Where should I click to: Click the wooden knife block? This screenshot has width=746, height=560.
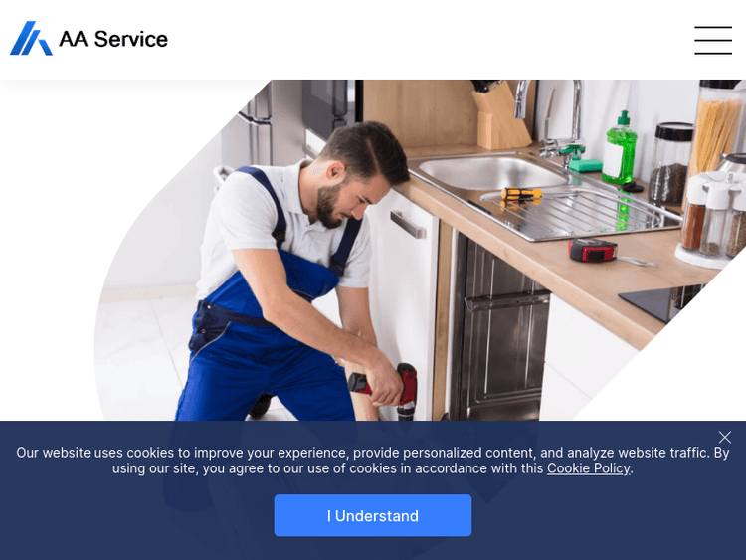[x=500, y=115]
